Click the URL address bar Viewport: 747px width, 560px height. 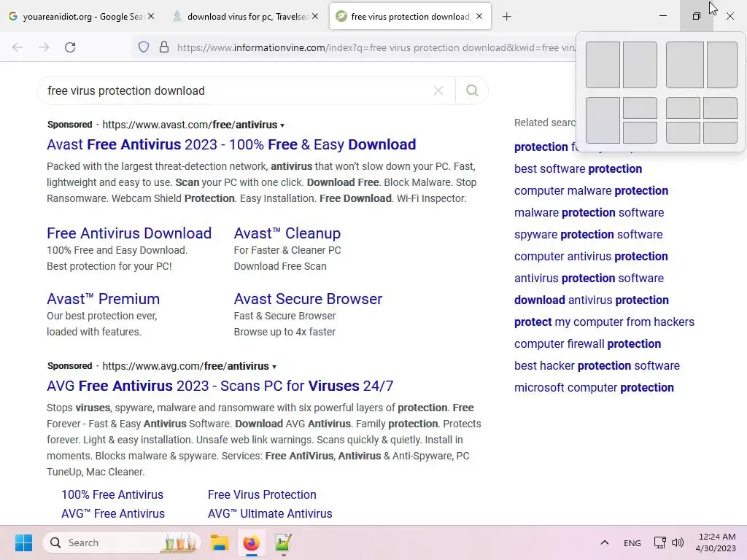[376, 47]
